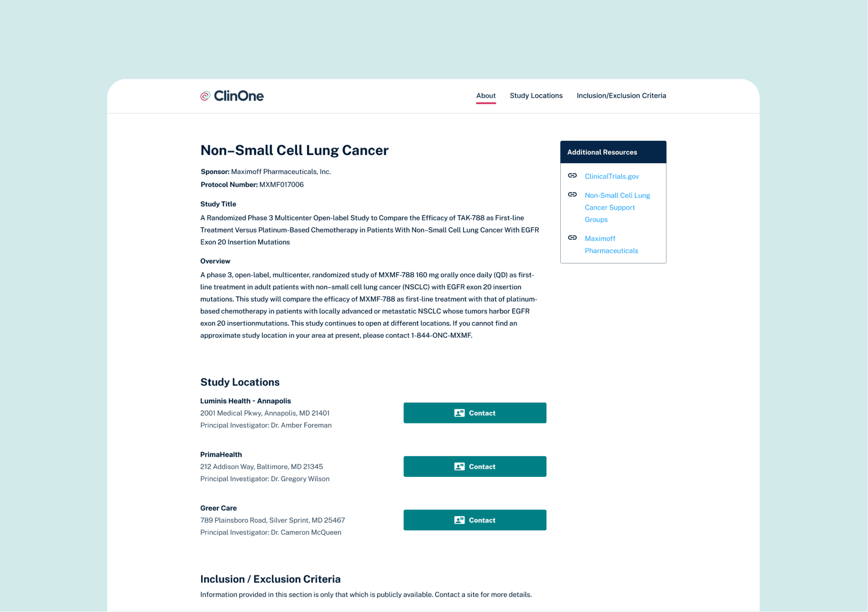Click the link icon next to Non-Small Cell Lung Cancer Support Groups
The height and width of the screenshot is (612, 868).
point(572,195)
